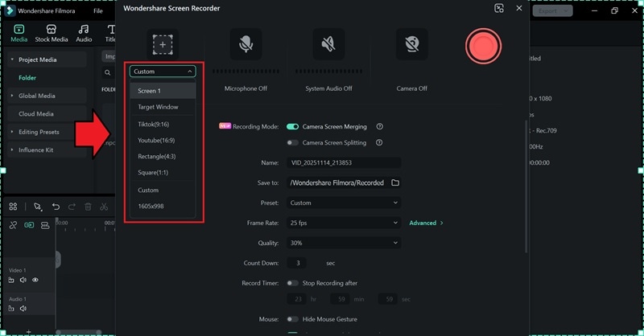
Task: Click the Save to path field
Action: click(x=338, y=182)
